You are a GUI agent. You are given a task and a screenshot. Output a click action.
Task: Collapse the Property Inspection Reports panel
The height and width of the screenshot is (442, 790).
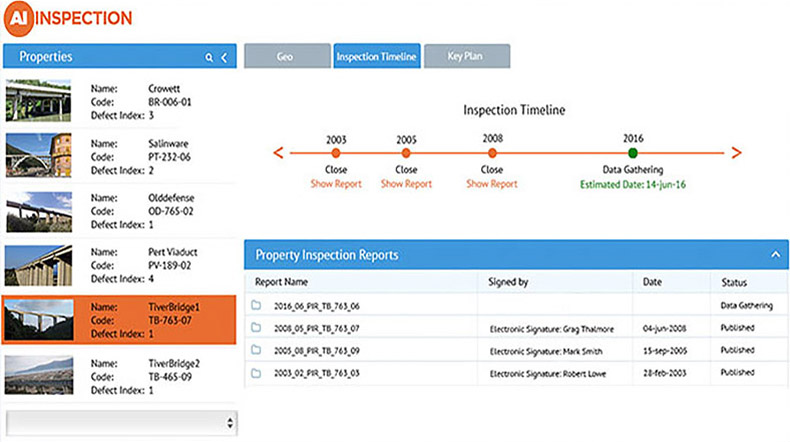click(x=774, y=255)
